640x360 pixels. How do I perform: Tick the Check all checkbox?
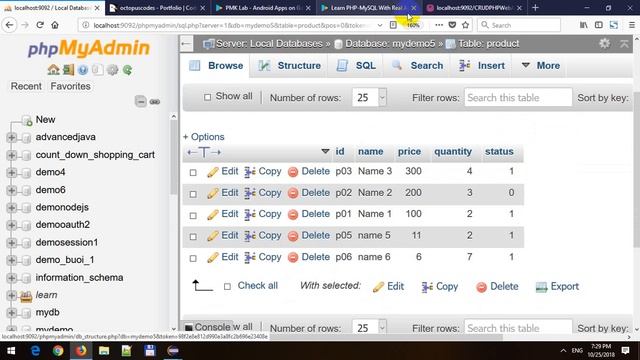(227, 287)
